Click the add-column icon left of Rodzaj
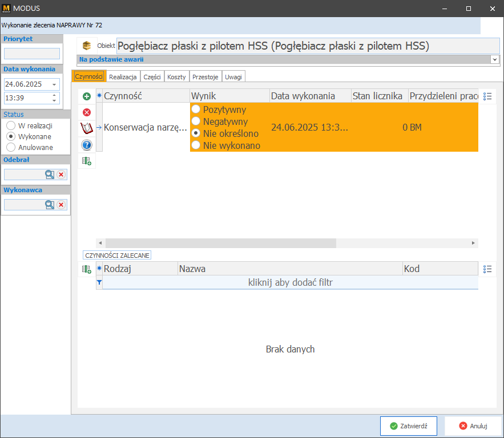504x438 pixels. pyautogui.click(x=87, y=269)
